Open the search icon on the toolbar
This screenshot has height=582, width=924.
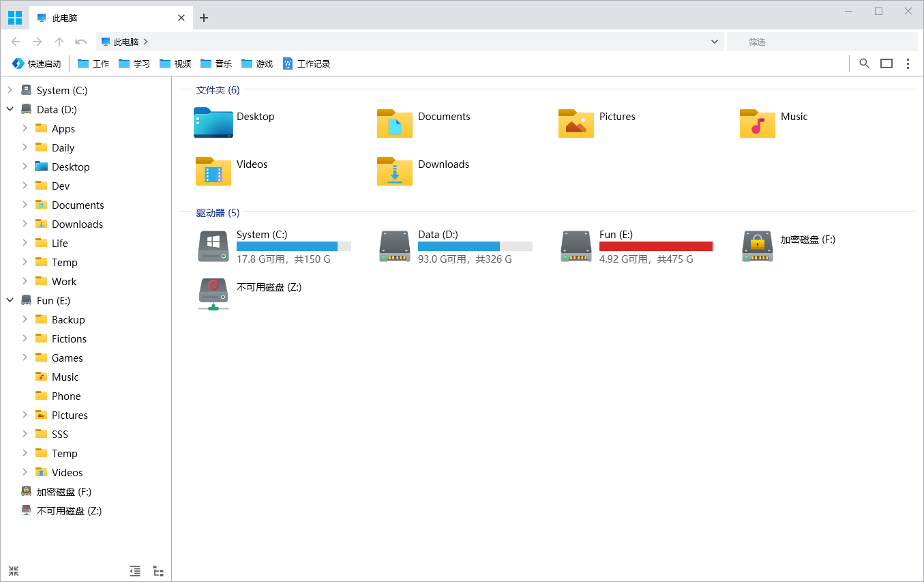(x=864, y=63)
